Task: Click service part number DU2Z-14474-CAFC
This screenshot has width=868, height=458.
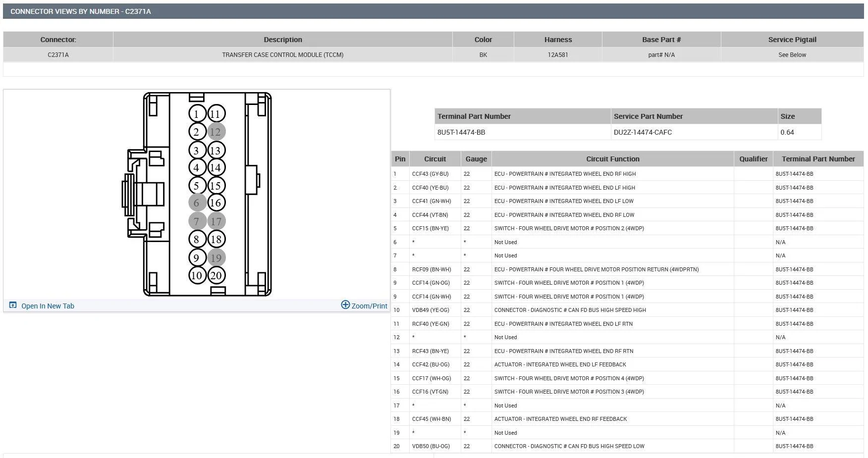Action: (x=643, y=132)
